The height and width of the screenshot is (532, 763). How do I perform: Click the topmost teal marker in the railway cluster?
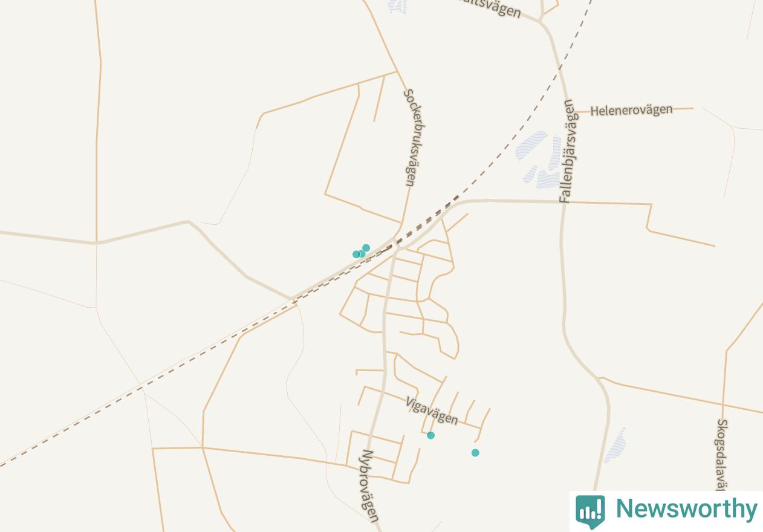pos(366,248)
